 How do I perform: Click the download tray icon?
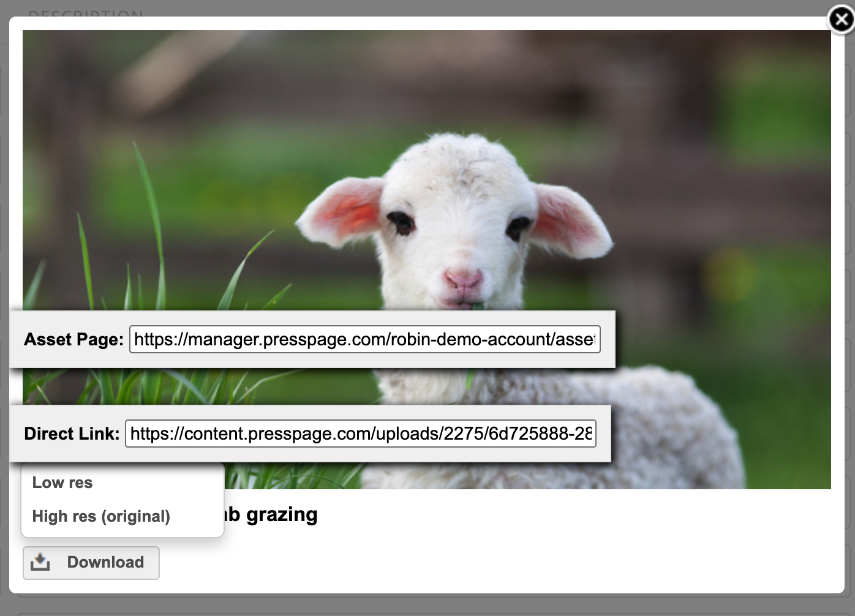[x=40, y=562]
